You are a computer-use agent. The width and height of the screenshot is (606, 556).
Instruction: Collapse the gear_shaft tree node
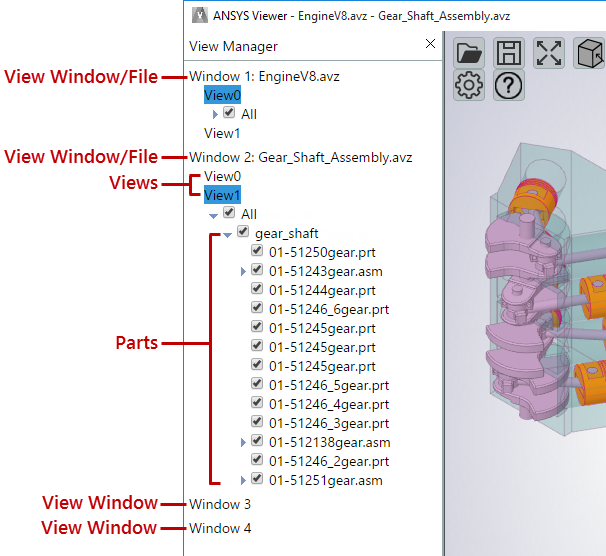(x=227, y=235)
